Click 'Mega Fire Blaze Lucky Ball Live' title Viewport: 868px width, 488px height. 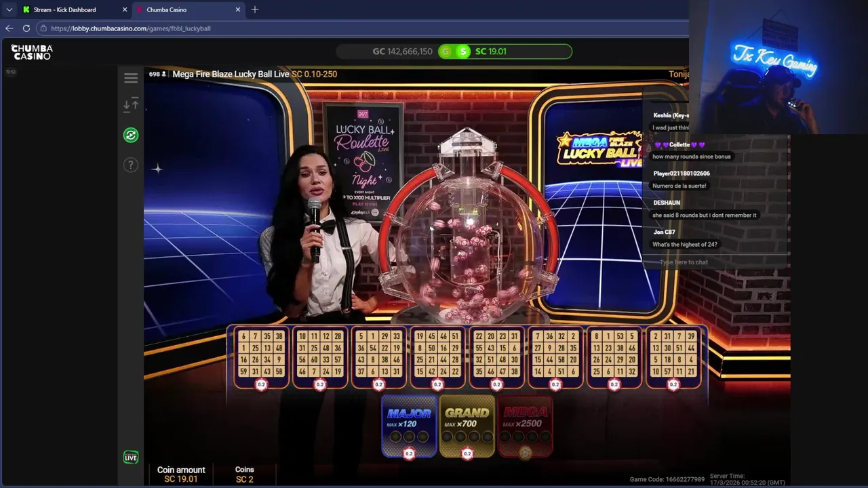tap(231, 74)
